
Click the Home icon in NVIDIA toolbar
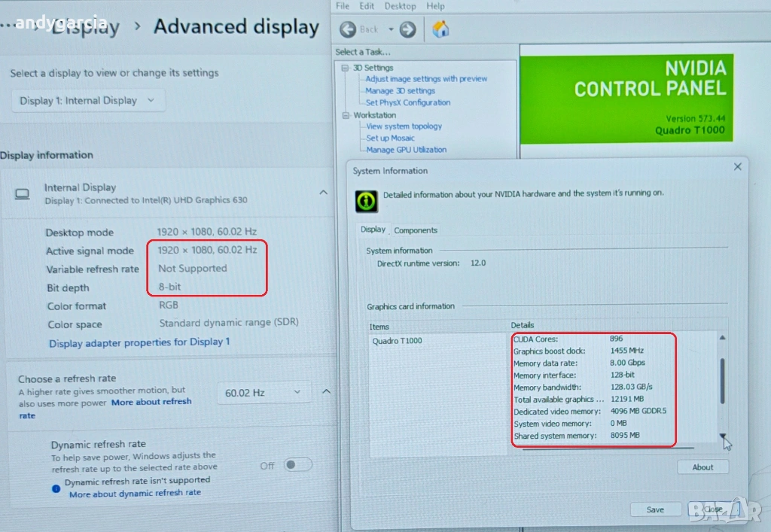click(x=441, y=29)
